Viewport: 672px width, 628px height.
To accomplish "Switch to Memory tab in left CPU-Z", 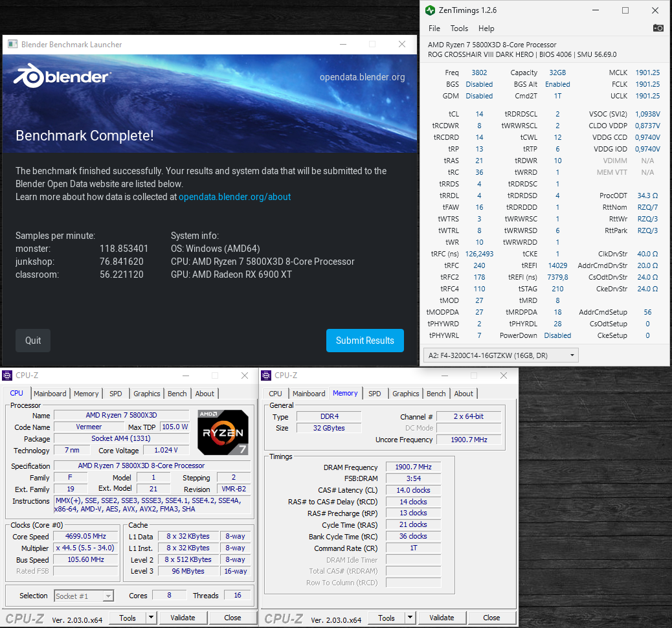I will click(x=86, y=394).
